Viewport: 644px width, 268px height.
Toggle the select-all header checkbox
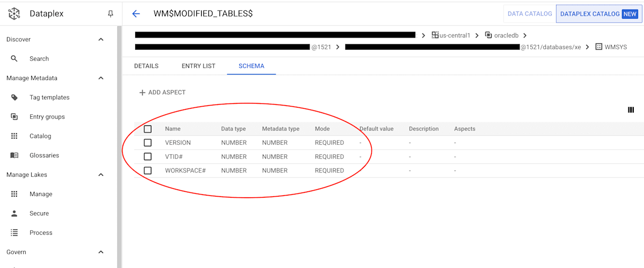coord(148,129)
